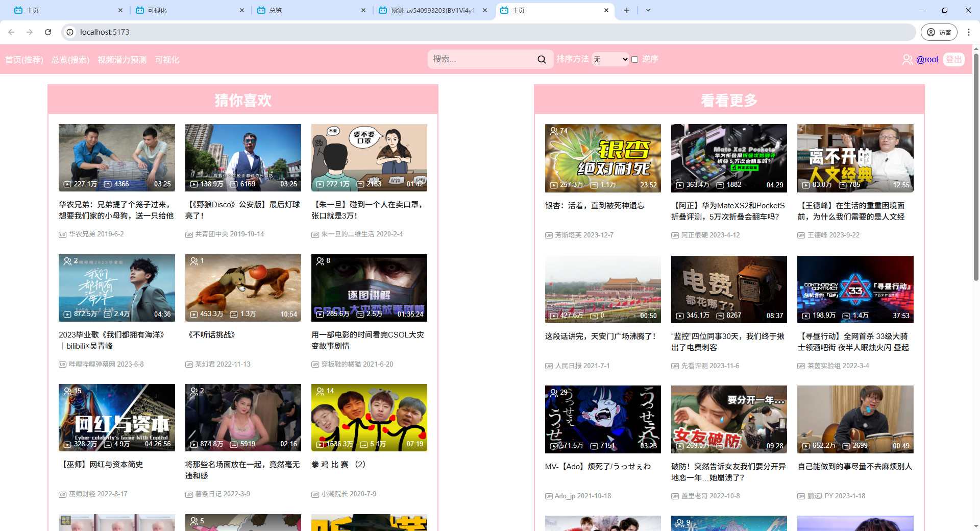Viewport: 980px width, 531px height.
Task: Click the 登出 logout button
Action: [x=953, y=59]
